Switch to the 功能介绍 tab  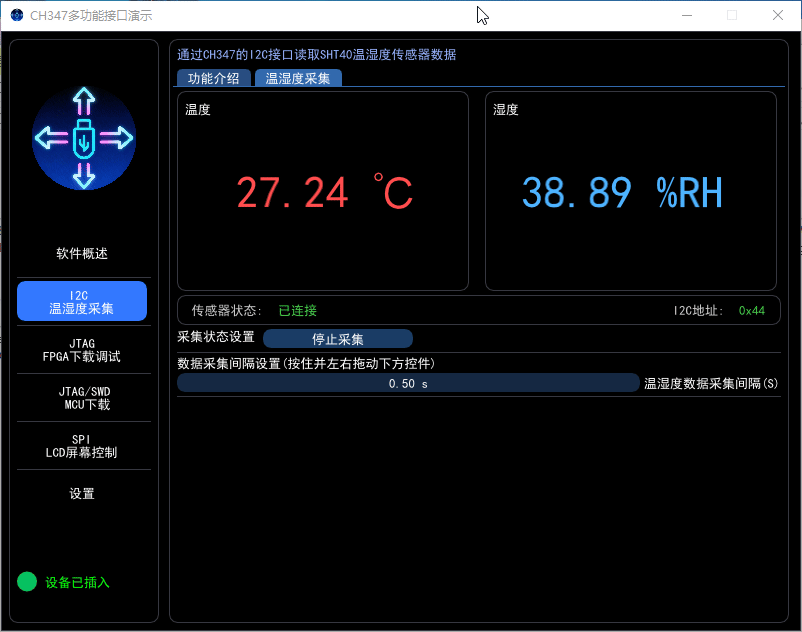click(x=213, y=77)
